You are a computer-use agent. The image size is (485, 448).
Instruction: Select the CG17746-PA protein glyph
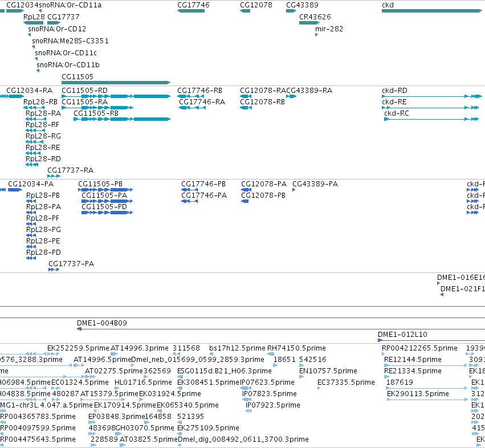(190, 201)
